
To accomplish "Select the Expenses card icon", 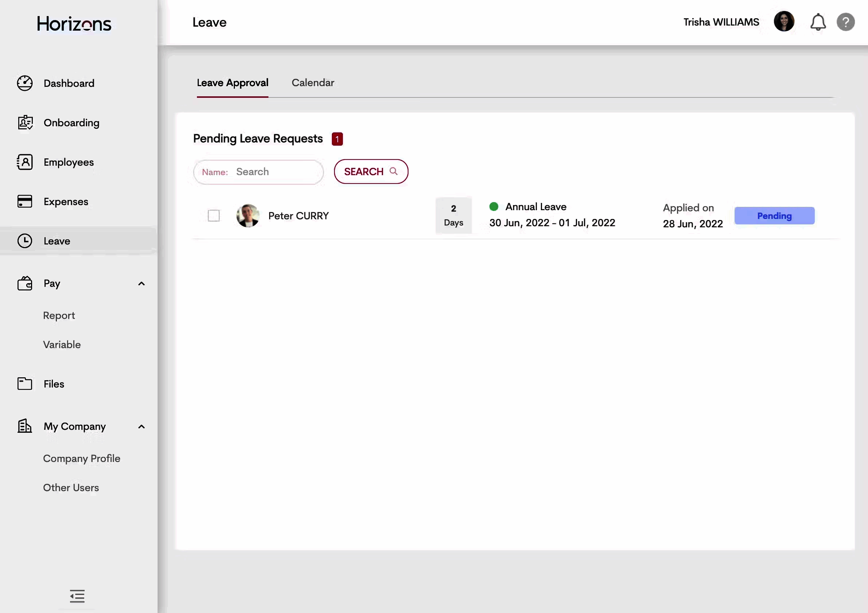I will (25, 201).
